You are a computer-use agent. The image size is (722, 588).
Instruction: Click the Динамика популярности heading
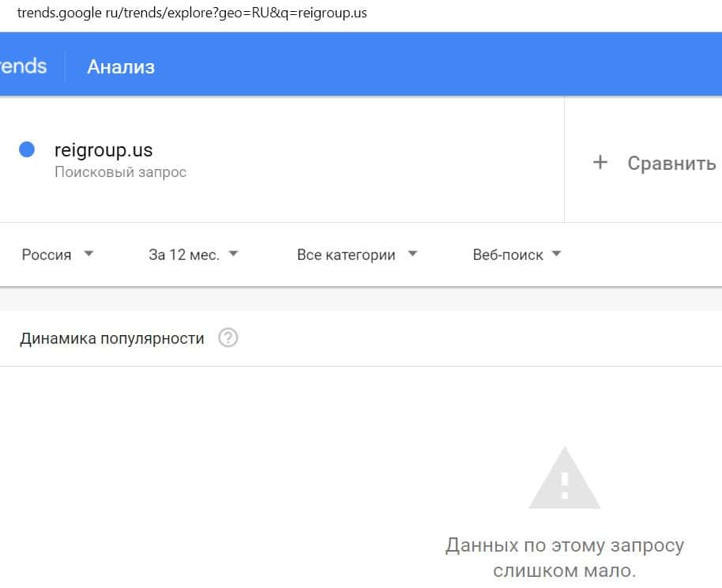112,338
